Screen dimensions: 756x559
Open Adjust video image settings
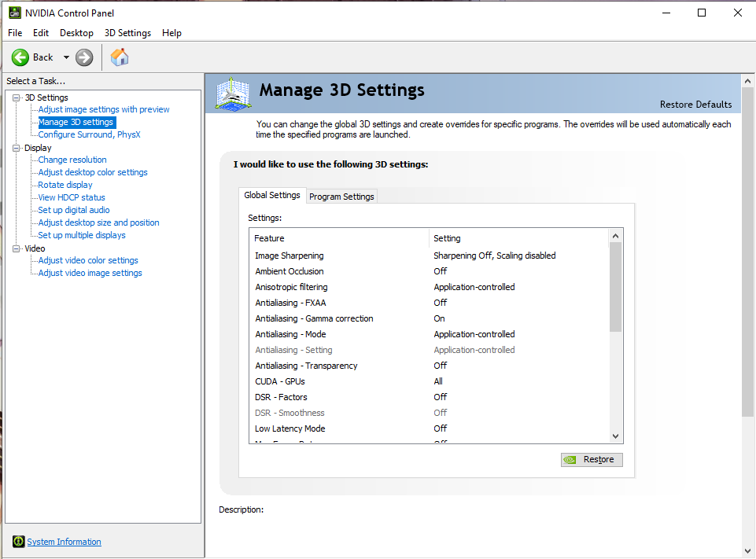point(90,273)
